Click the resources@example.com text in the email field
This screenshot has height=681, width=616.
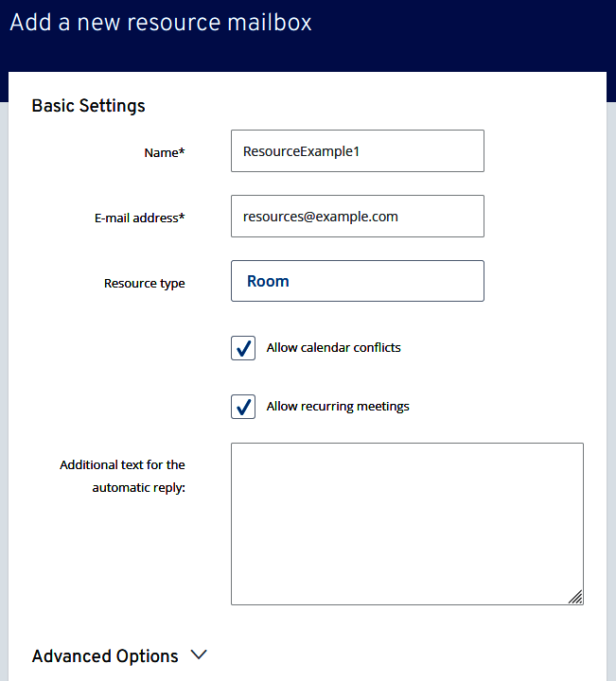(x=320, y=217)
